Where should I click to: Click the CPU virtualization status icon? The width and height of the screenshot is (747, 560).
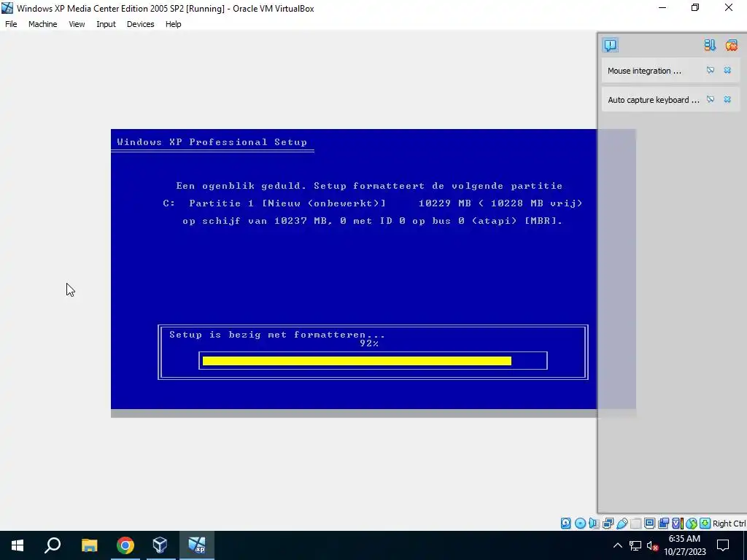click(x=678, y=524)
